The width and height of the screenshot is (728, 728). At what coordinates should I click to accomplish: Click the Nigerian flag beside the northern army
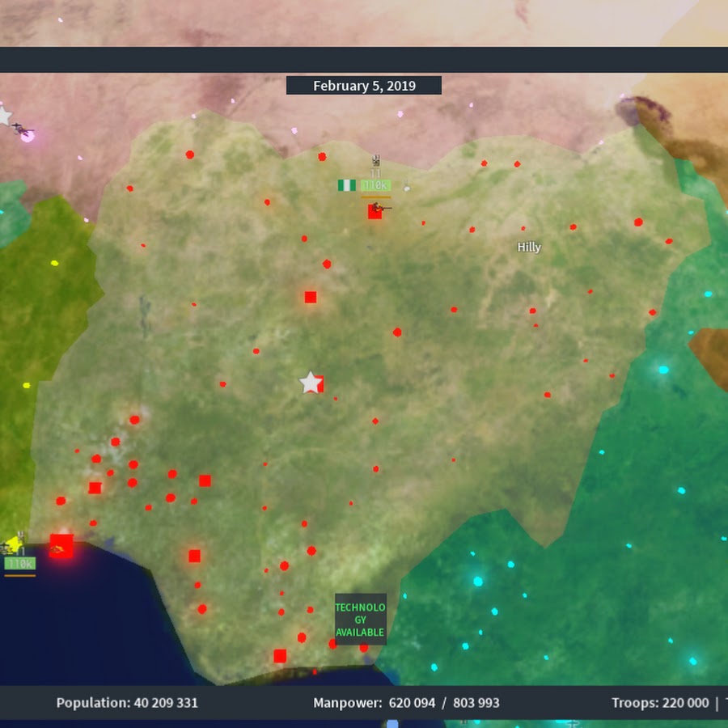[x=346, y=185]
